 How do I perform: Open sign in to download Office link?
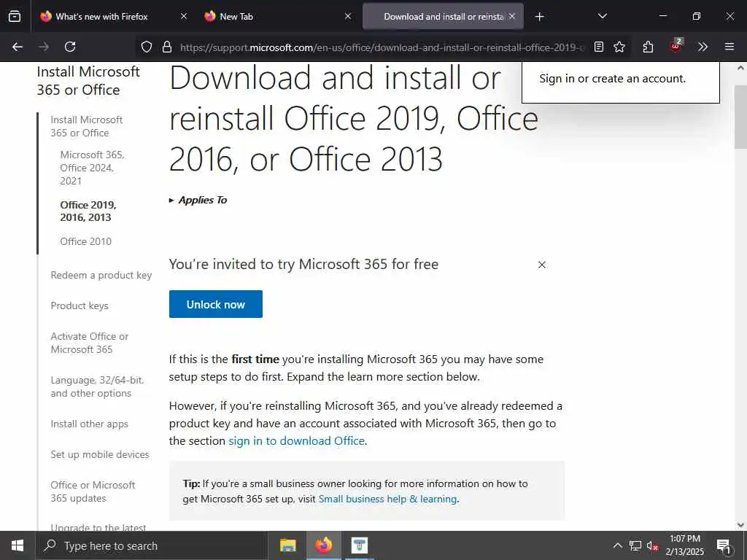tap(297, 441)
